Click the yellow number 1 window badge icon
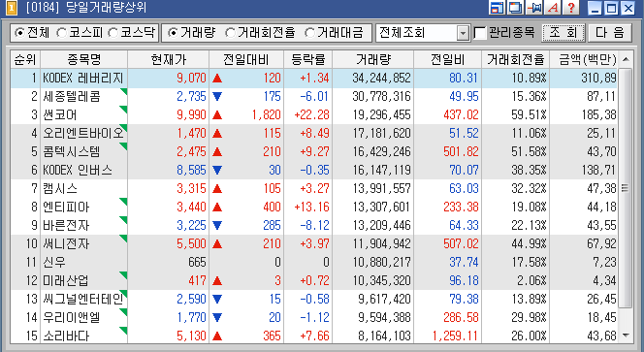 pyautogui.click(x=12, y=8)
